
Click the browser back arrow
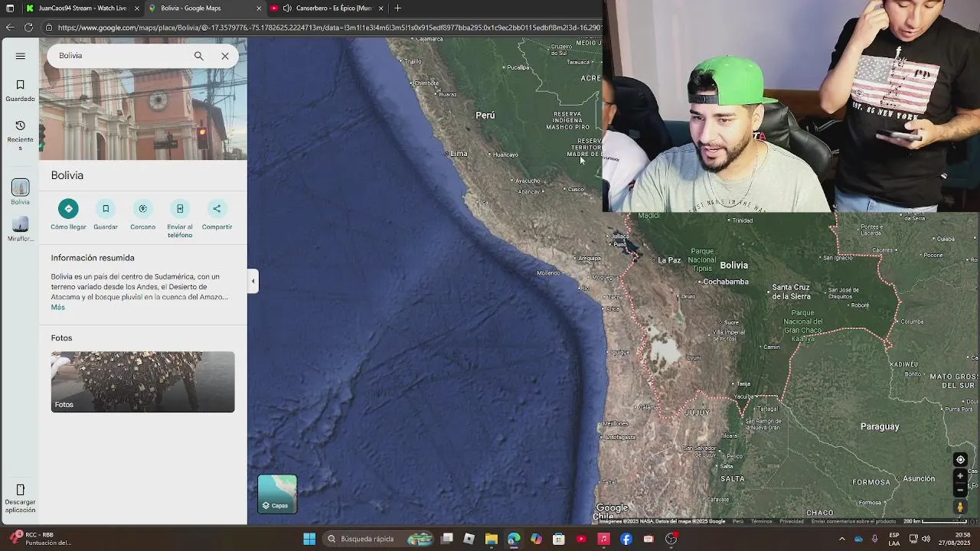click(10, 28)
